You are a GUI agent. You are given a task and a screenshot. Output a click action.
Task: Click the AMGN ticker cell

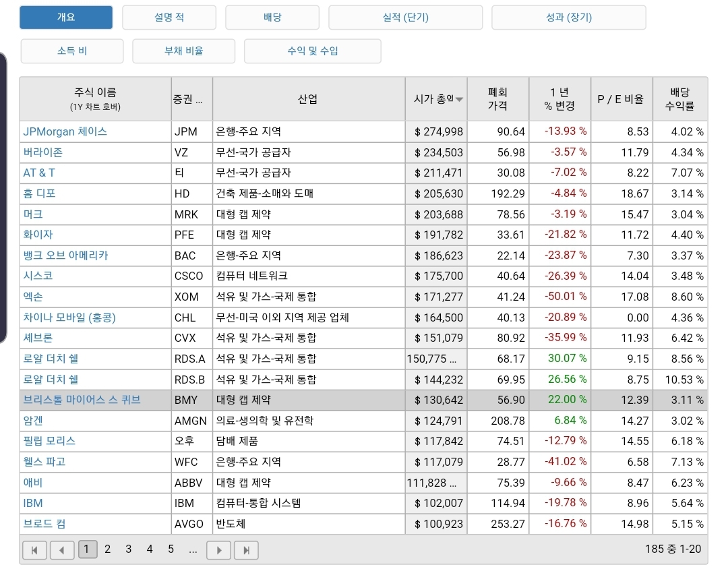[191, 421]
